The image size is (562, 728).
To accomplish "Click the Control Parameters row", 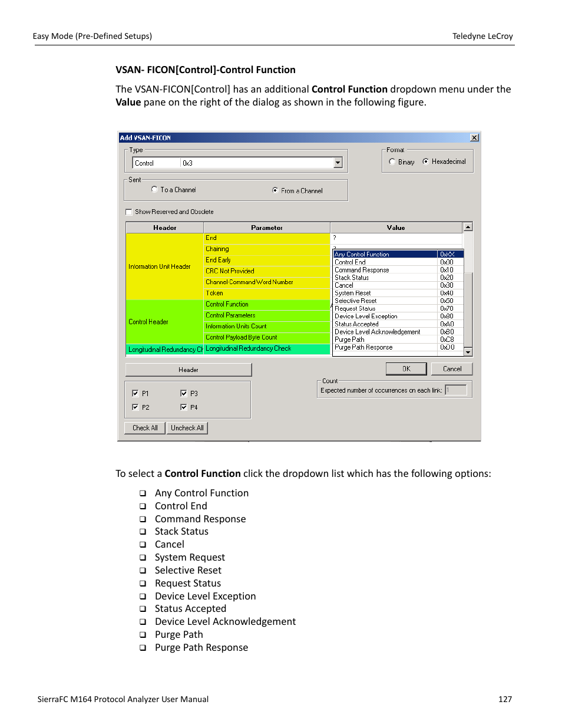I will 267,315.
